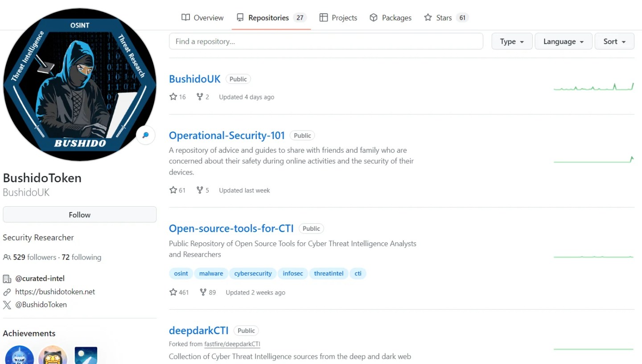Open the shark achievement badge
Viewport: 642px width, 364px height.
click(x=19, y=355)
